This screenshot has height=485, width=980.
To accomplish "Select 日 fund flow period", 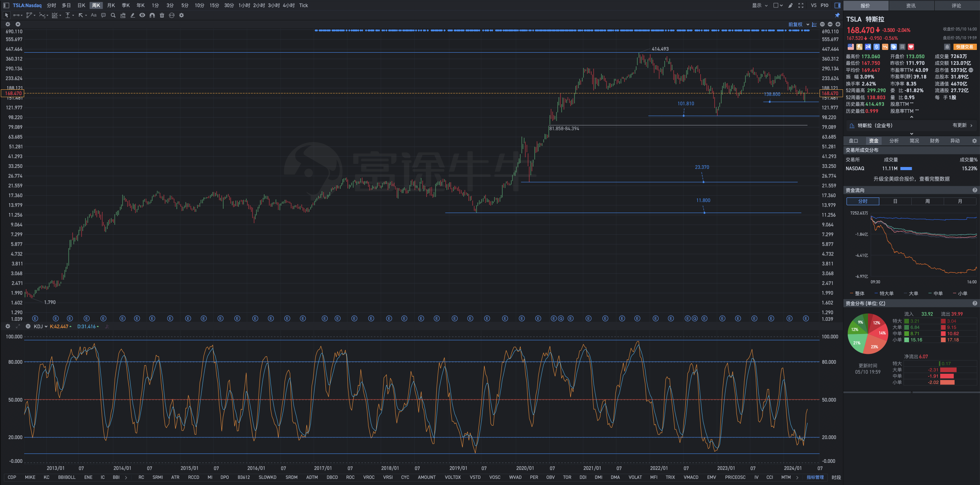I will (x=895, y=201).
